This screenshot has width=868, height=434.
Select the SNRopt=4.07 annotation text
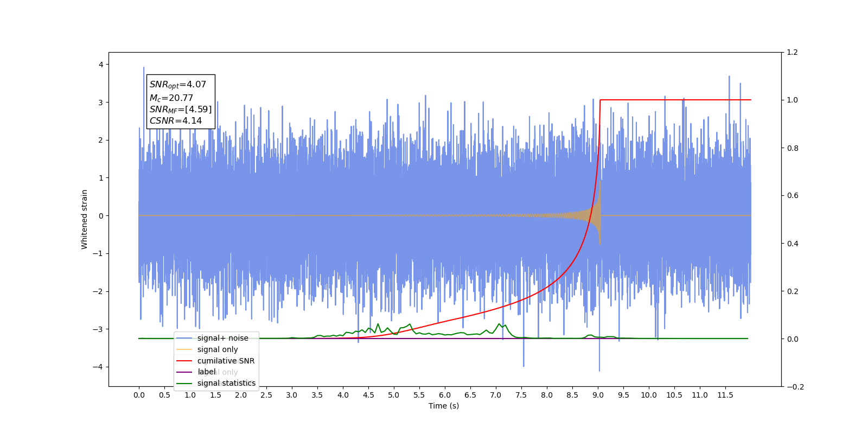[178, 85]
